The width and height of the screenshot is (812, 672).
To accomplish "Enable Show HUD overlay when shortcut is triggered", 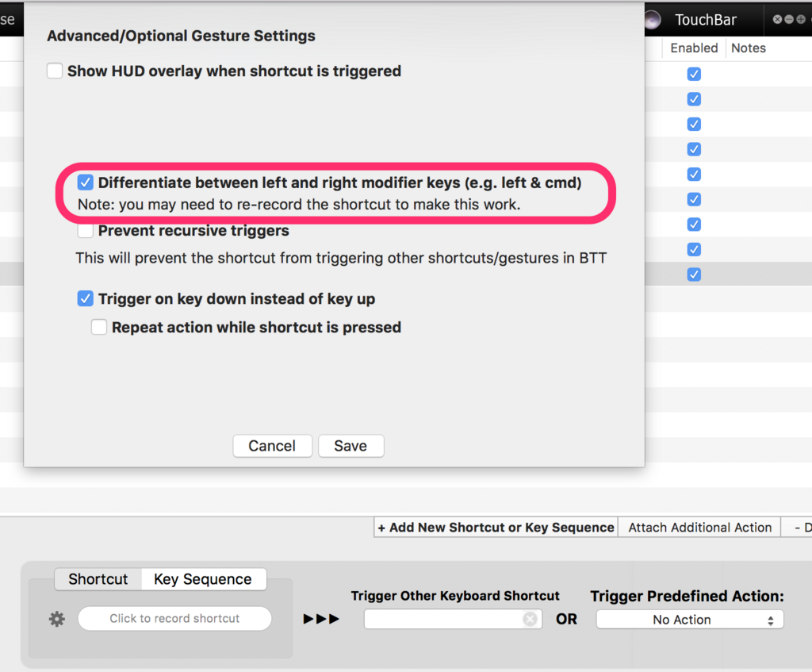I will (x=55, y=71).
